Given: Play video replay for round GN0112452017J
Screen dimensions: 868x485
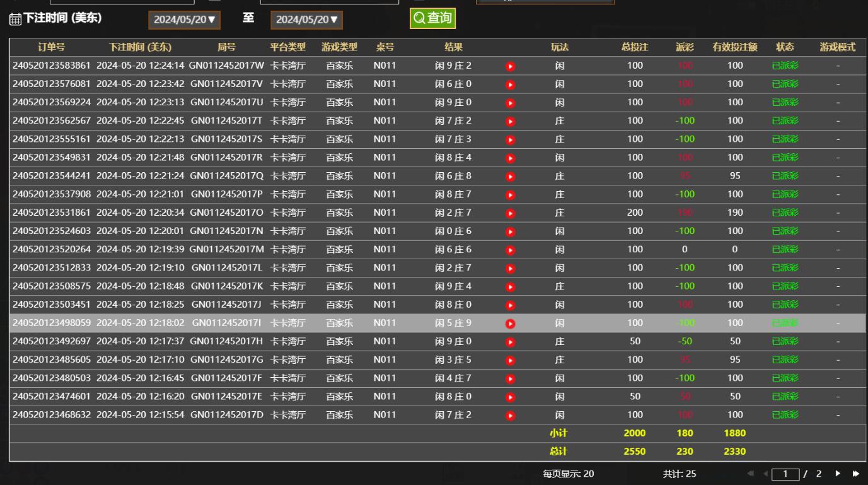Looking at the screenshot, I should pos(511,305).
